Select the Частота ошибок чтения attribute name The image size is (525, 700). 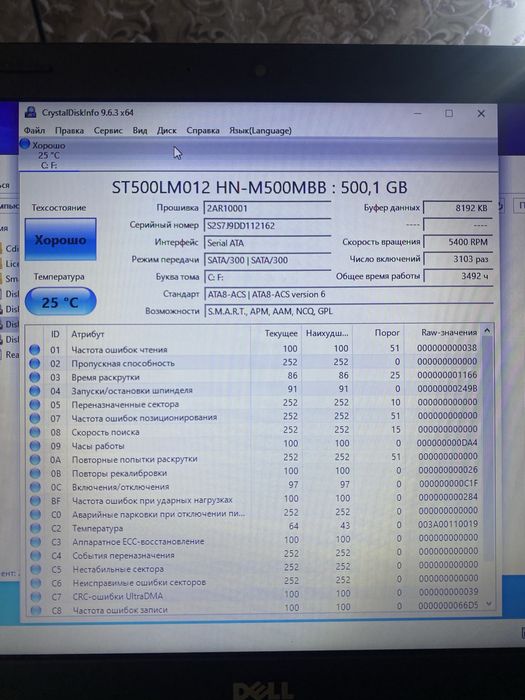point(119,350)
